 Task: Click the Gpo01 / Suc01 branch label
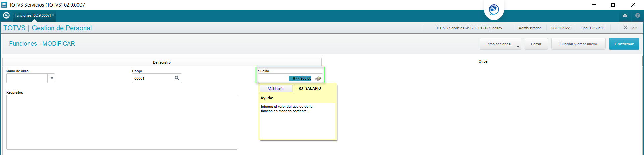coord(592,28)
